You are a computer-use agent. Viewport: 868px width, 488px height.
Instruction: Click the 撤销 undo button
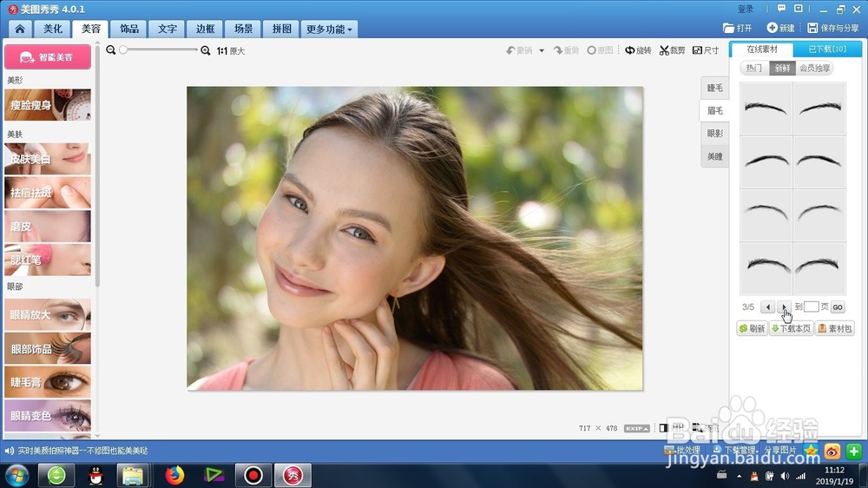[x=519, y=50]
